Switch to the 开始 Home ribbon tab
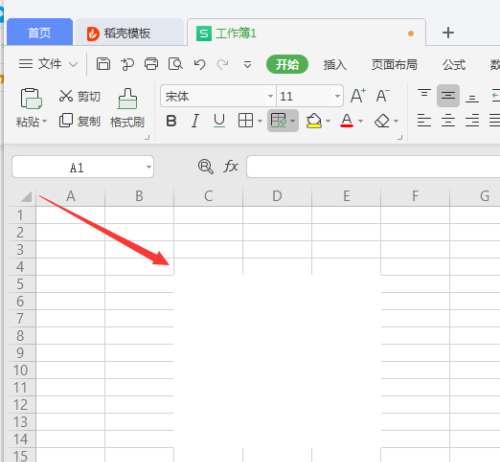The height and width of the screenshot is (462, 500). [x=287, y=64]
